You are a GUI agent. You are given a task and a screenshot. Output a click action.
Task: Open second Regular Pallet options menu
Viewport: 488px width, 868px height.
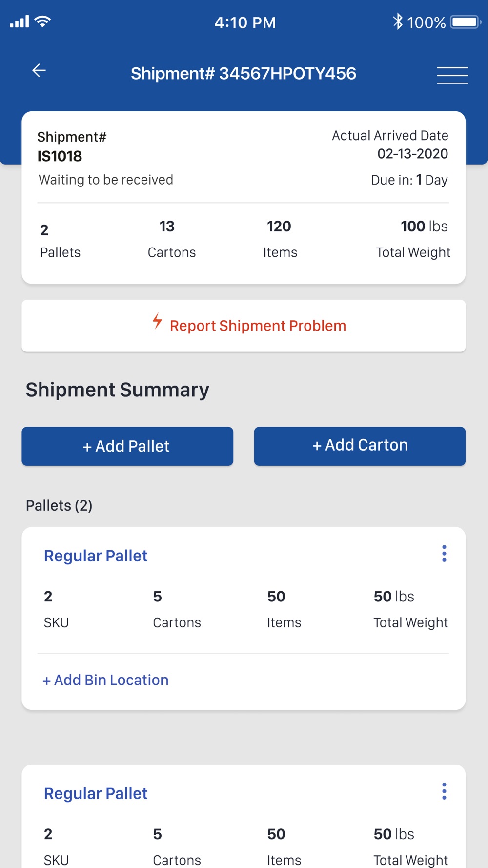(444, 791)
